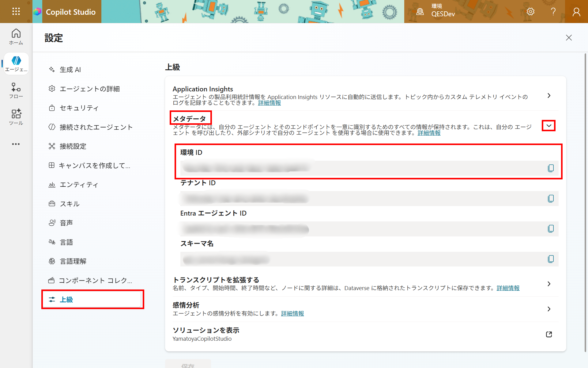
Task: Click the トランスクリプトを拡張する heading
Action: tap(216, 280)
